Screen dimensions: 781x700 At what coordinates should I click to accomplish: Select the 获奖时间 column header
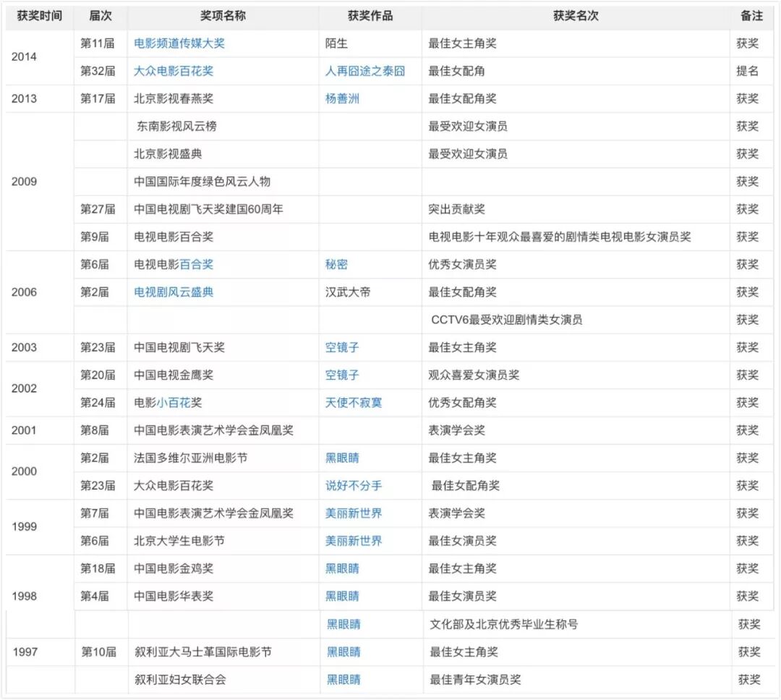pyautogui.click(x=40, y=16)
